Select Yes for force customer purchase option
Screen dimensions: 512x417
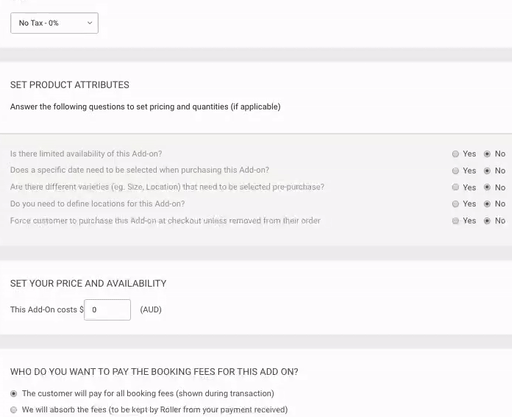pos(455,221)
